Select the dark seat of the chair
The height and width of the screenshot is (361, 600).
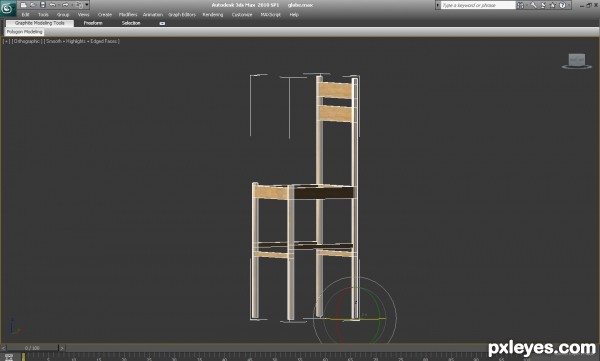click(323, 192)
